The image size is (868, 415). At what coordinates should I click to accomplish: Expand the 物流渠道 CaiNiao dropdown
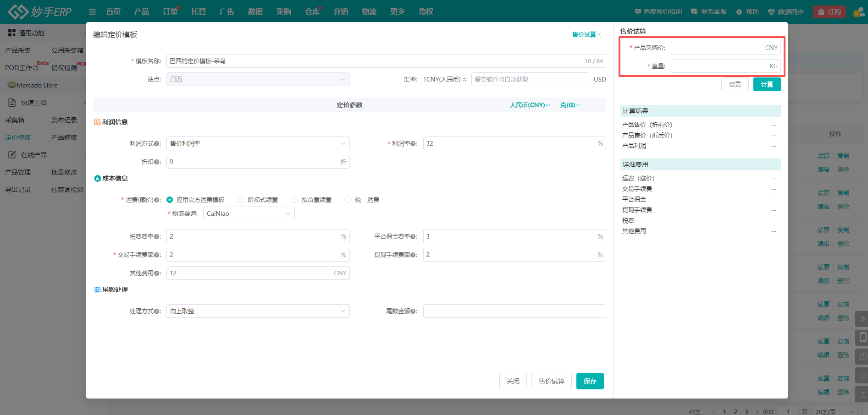(x=249, y=213)
